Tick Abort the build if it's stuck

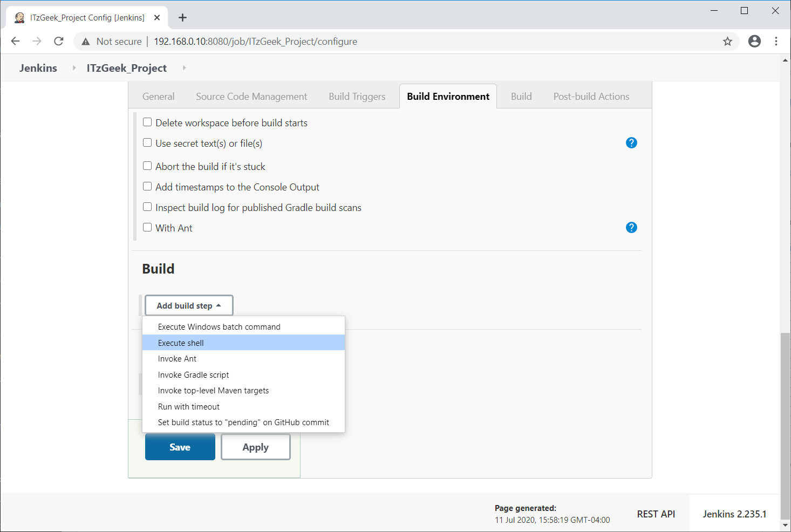pos(147,166)
